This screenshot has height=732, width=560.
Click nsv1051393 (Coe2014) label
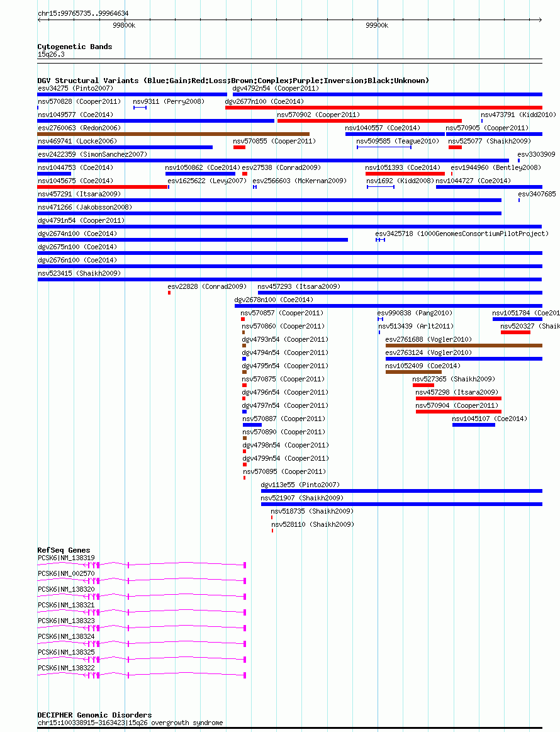click(403, 167)
